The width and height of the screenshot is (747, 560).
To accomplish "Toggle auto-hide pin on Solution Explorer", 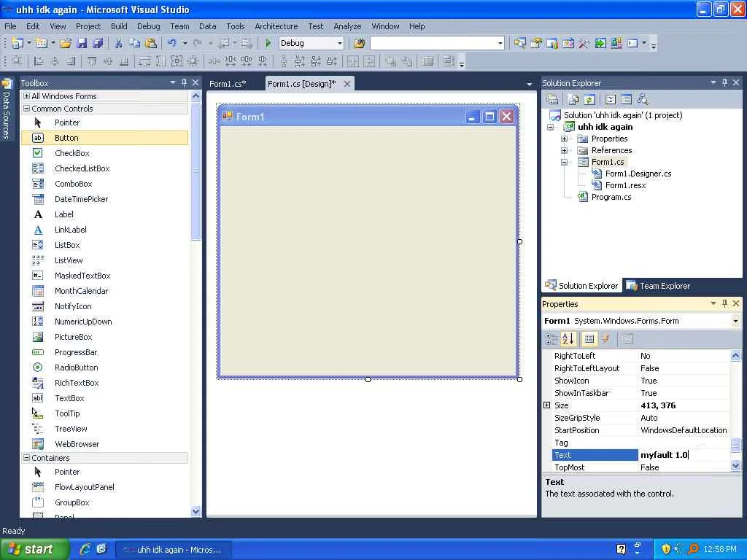I will (724, 82).
